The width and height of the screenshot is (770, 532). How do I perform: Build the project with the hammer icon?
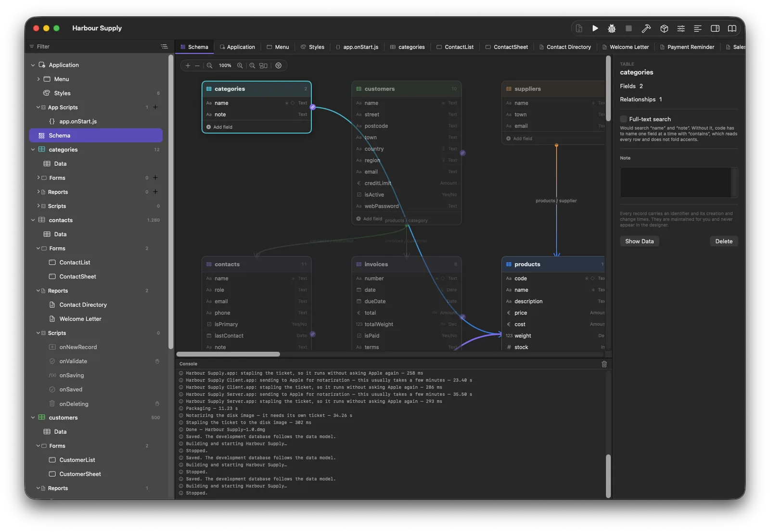coord(646,28)
